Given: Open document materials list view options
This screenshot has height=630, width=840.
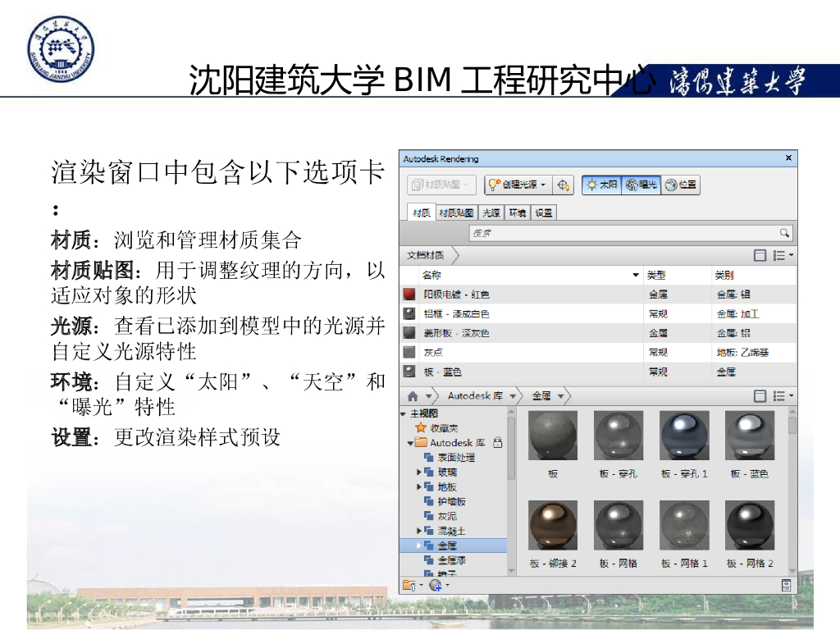Looking at the screenshot, I should point(783,256).
